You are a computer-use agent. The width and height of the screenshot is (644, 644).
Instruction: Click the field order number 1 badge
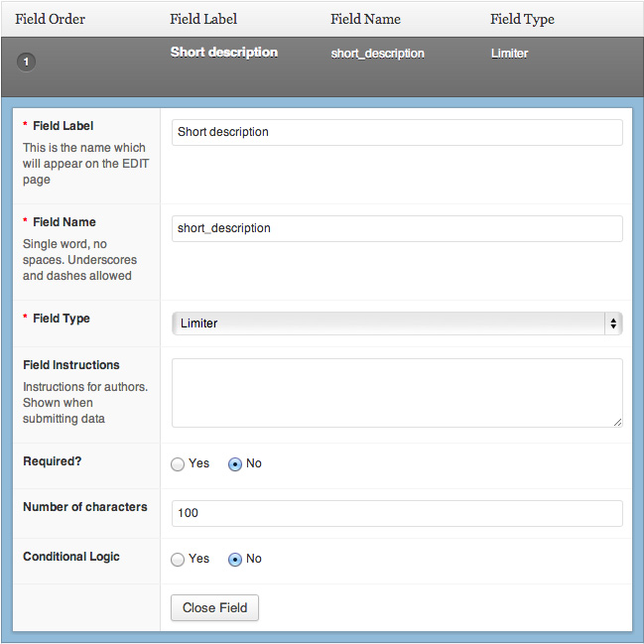26,62
